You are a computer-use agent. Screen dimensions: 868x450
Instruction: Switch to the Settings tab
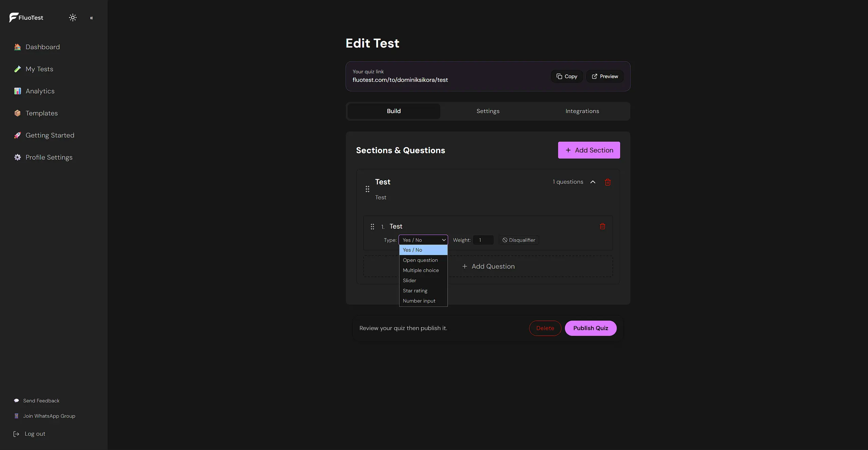click(488, 111)
